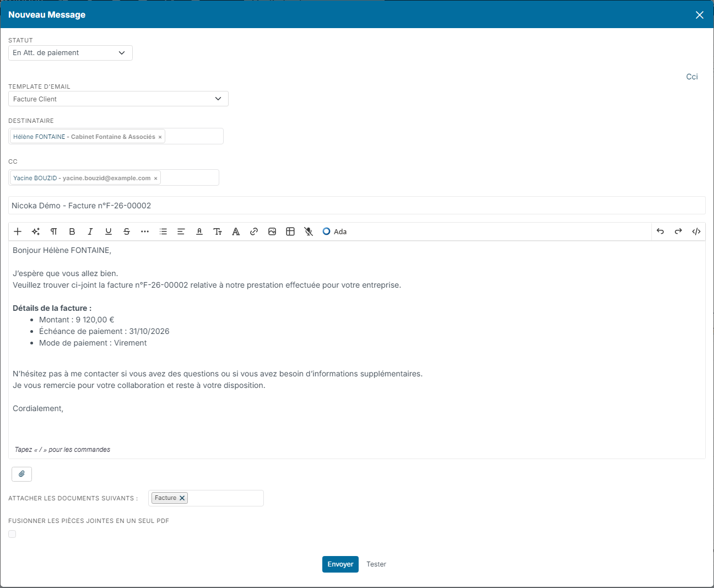714x588 pixels.
Task: Undo the last edit
Action: (x=660, y=231)
